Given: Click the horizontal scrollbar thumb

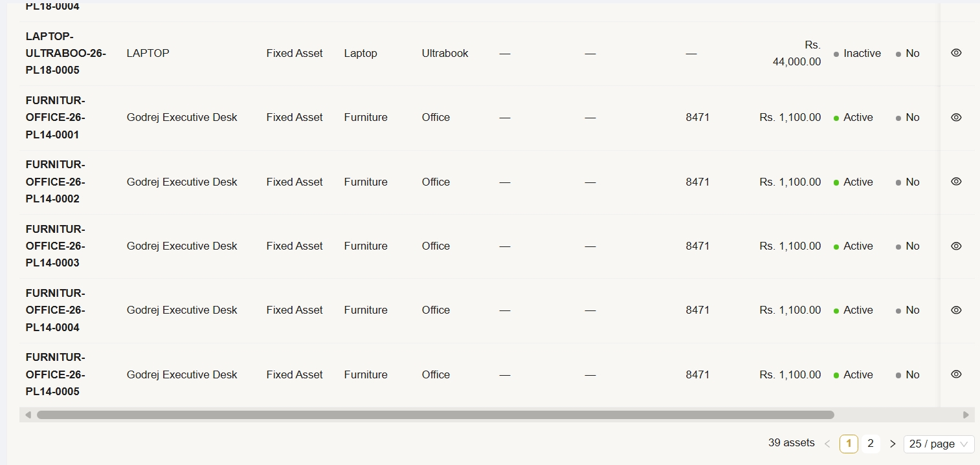Looking at the screenshot, I should (x=435, y=415).
